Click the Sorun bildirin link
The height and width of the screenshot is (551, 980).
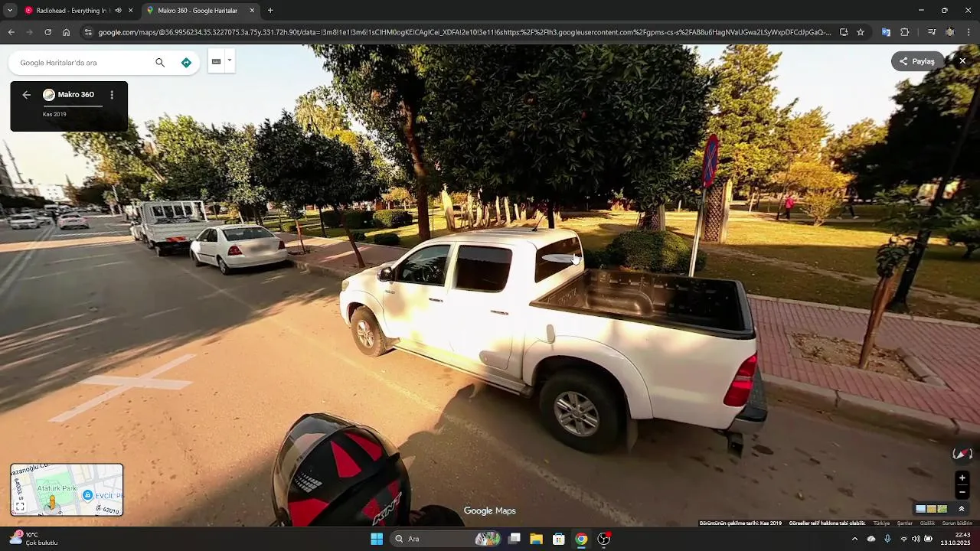[x=957, y=523]
